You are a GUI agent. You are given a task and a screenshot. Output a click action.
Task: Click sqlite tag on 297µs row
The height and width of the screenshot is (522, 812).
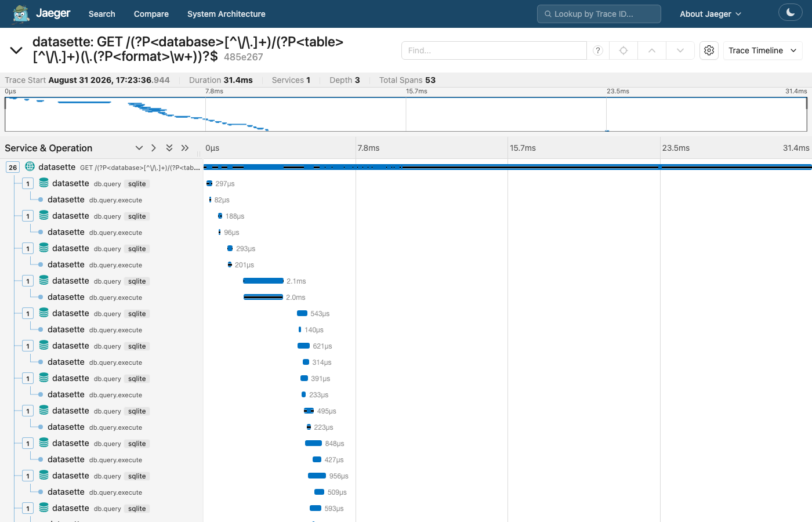(x=137, y=184)
